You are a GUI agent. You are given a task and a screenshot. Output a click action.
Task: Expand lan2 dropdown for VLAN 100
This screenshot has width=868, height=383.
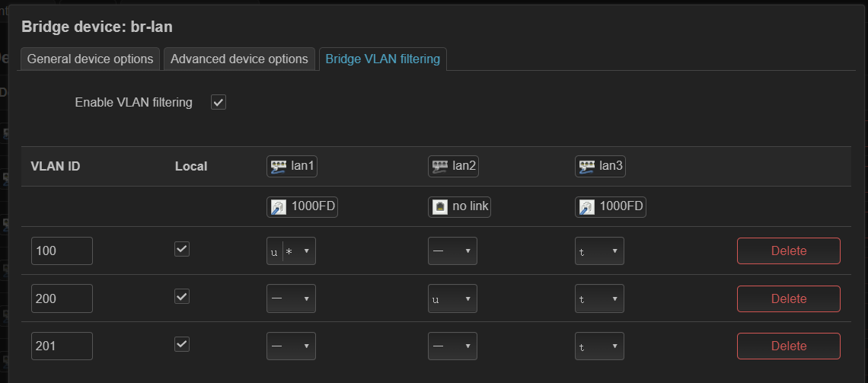[452, 251]
